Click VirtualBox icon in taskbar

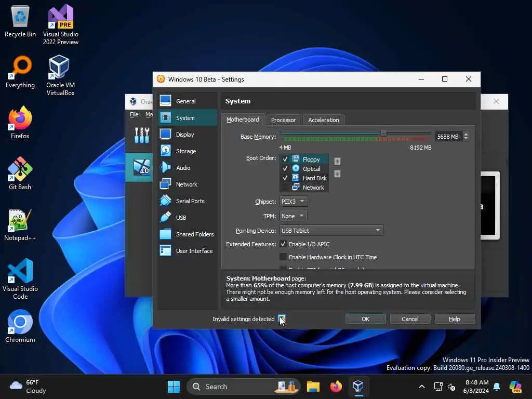[358, 387]
